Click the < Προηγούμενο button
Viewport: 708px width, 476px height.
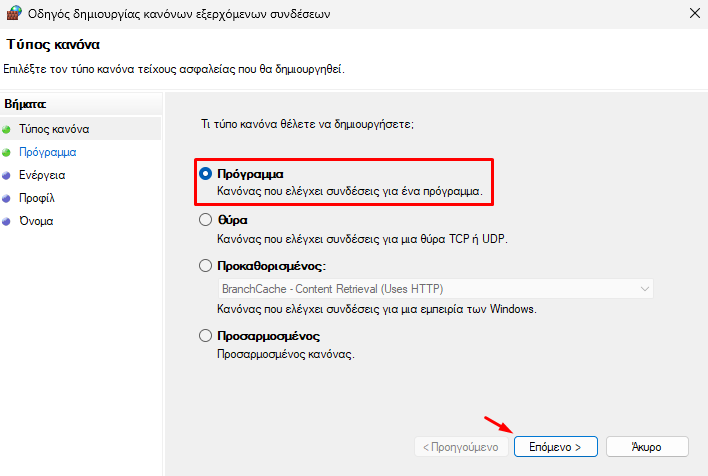click(x=461, y=447)
